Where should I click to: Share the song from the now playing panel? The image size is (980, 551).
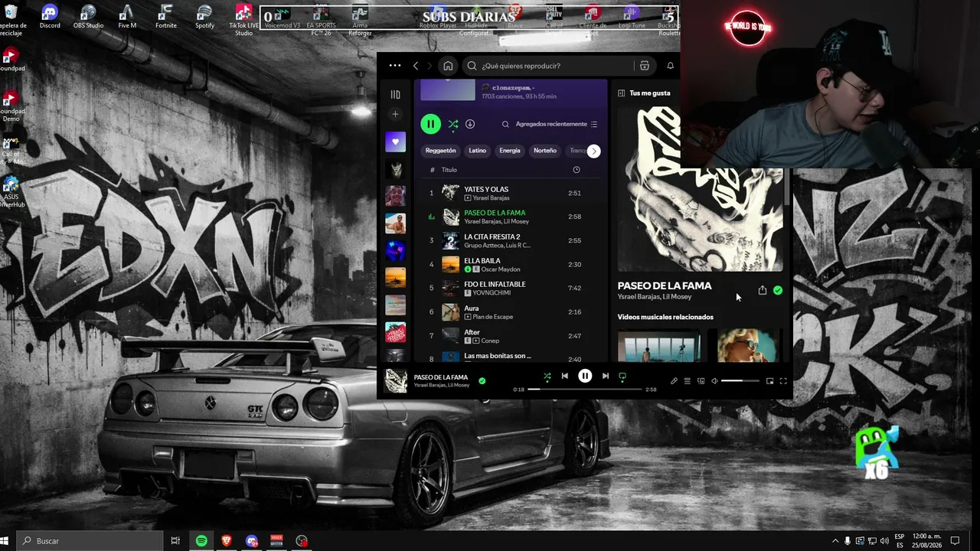tap(762, 290)
